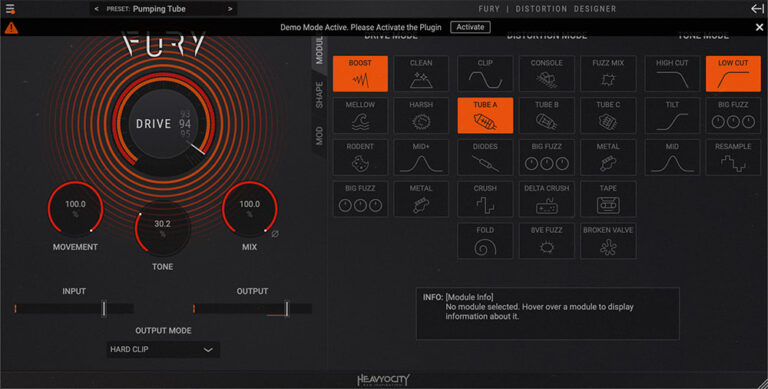Choose the Crush distortion module
The image size is (768, 389).
click(485, 199)
